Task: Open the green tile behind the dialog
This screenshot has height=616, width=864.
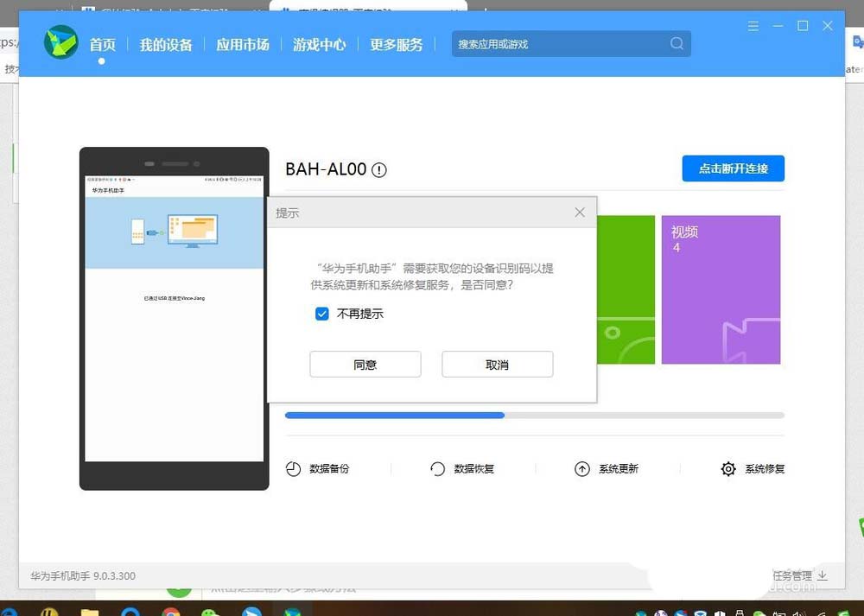Action: pos(626,289)
